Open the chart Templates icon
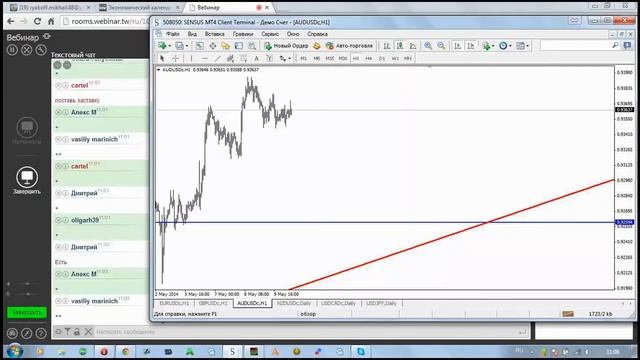640x360 pixels. click(520, 46)
